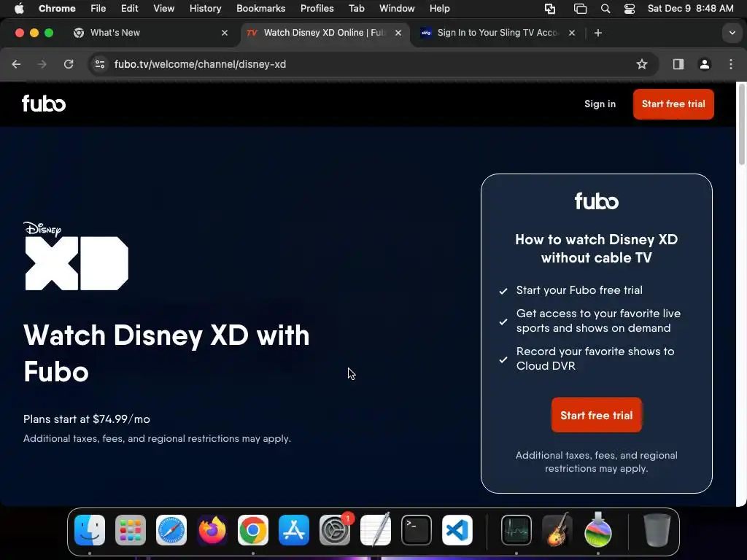
Task: Launch Safari from the Dock
Action: point(171,530)
